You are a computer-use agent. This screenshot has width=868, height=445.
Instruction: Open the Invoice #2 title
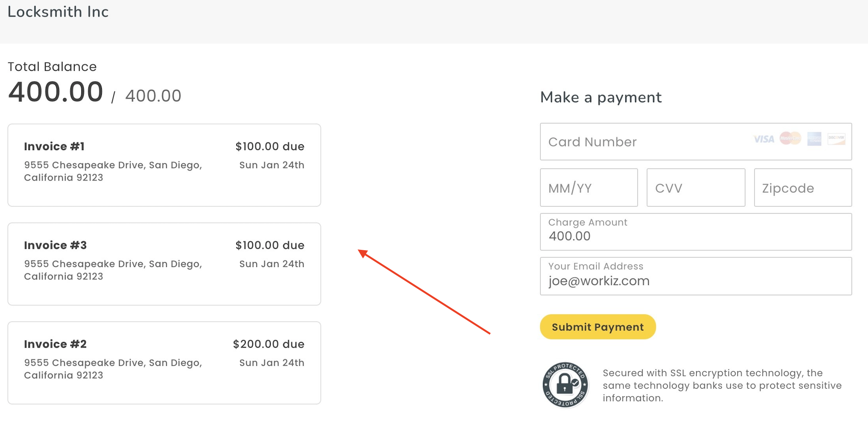[x=55, y=344]
